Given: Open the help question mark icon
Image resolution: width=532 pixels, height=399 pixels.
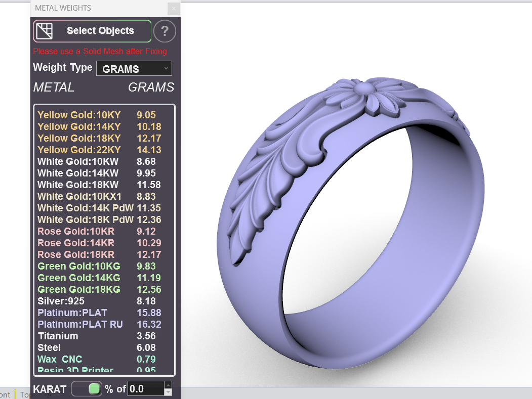Looking at the screenshot, I should [165, 31].
